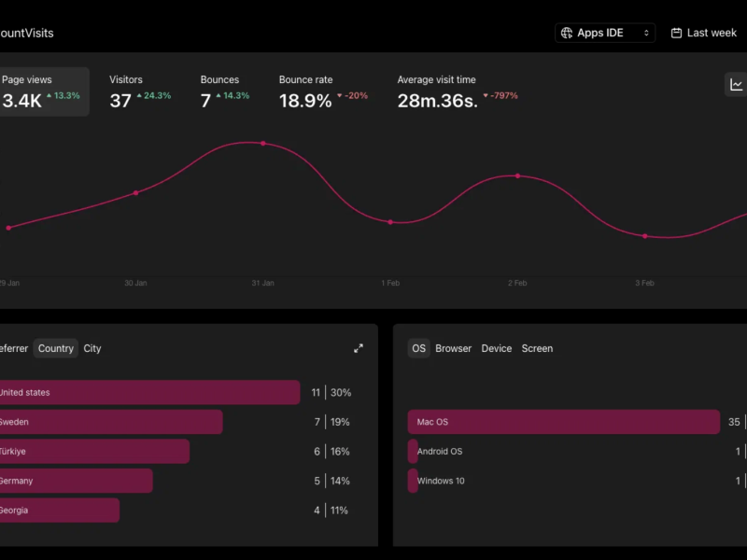
Task: Click the 3 Feb chart data point
Action: pyautogui.click(x=645, y=236)
